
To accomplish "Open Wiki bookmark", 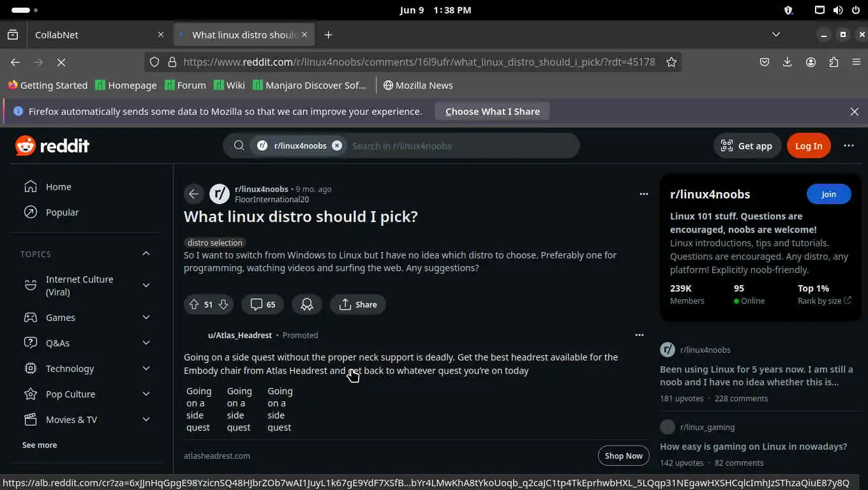I will tap(229, 85).
